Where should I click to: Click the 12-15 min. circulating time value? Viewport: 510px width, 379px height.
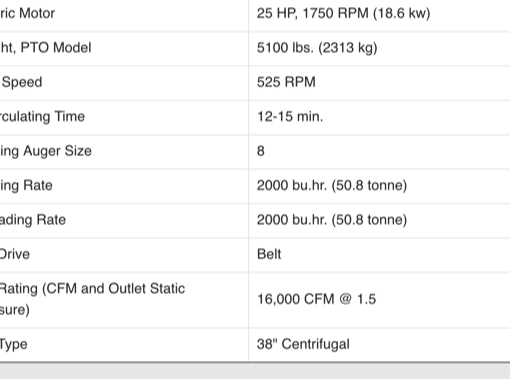pyautogui.click(x=290, y=117)
